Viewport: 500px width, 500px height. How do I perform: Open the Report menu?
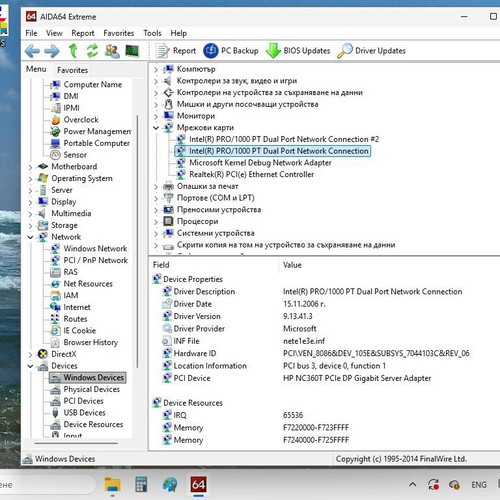[83, 33]
